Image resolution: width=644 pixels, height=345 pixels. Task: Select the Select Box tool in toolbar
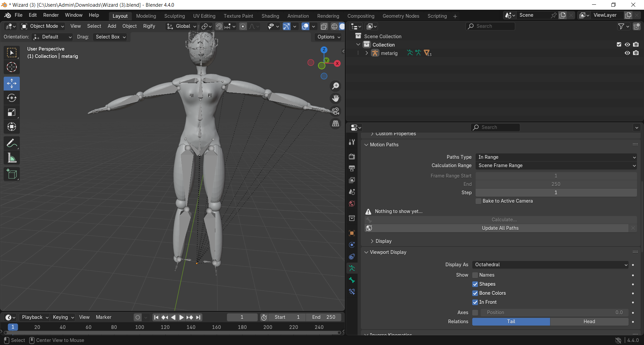(12, 53)
